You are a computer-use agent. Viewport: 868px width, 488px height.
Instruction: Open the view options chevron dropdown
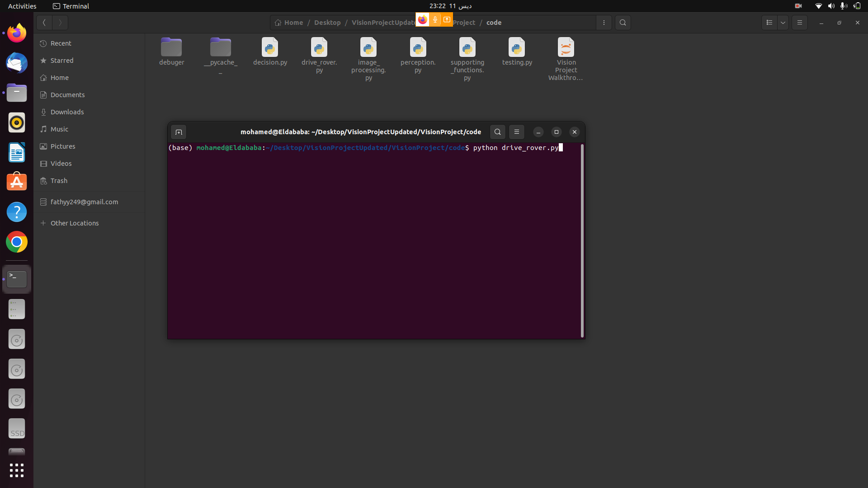pyautogui.click(x=783, y=22)
